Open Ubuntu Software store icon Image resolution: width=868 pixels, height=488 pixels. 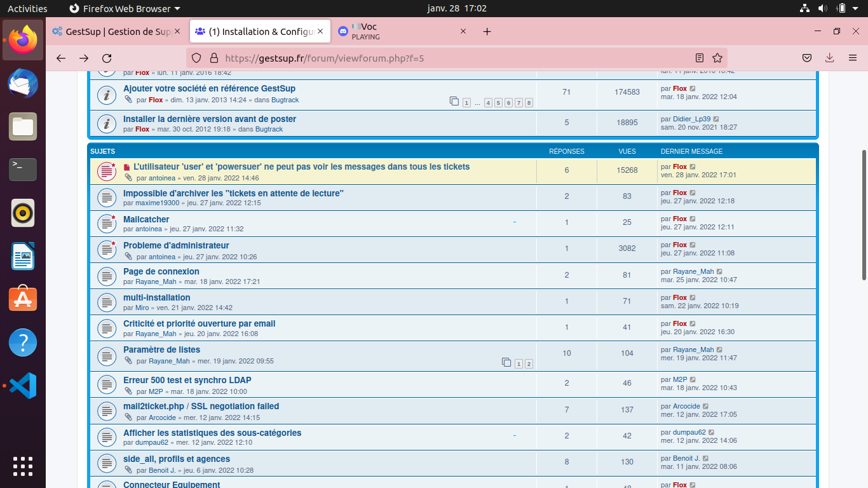pyautogui.click(x=23, y=299)
